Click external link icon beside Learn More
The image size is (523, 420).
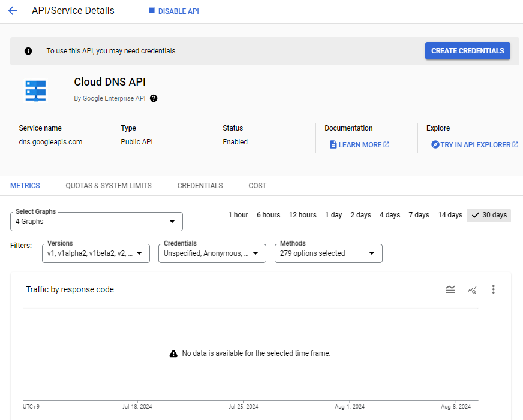coord(386,144)
